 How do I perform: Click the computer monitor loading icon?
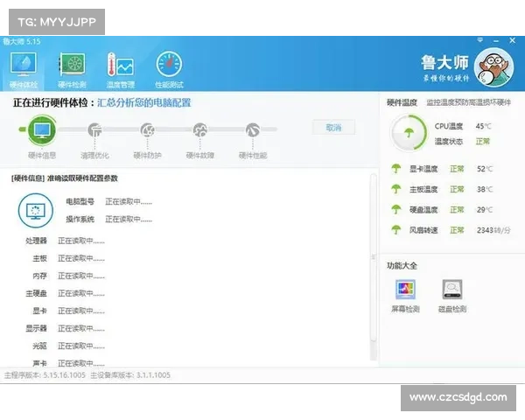click(36, 211)
